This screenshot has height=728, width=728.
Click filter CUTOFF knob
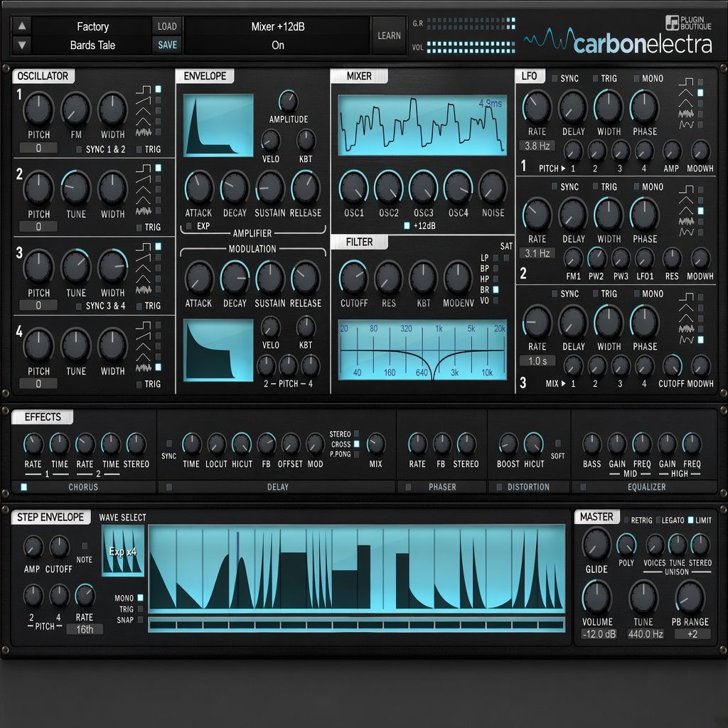click(x=353, y=278)
